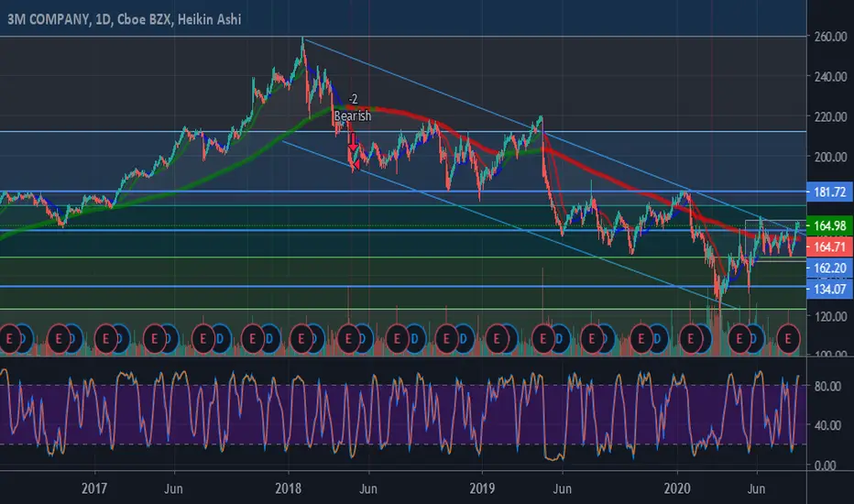Click the 164.71 red price label
The height and width of the screenshot is (504, 854).
coord(829,247)
